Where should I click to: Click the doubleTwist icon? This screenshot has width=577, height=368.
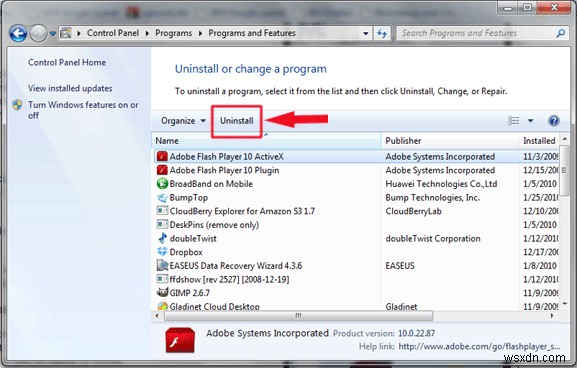[162, 238]
